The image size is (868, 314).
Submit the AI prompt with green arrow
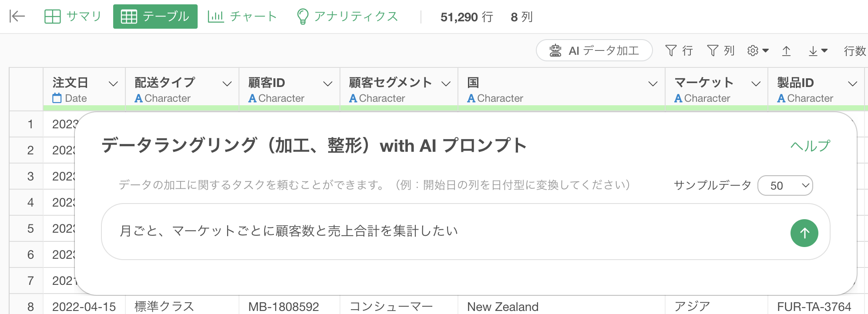[804, 233]
